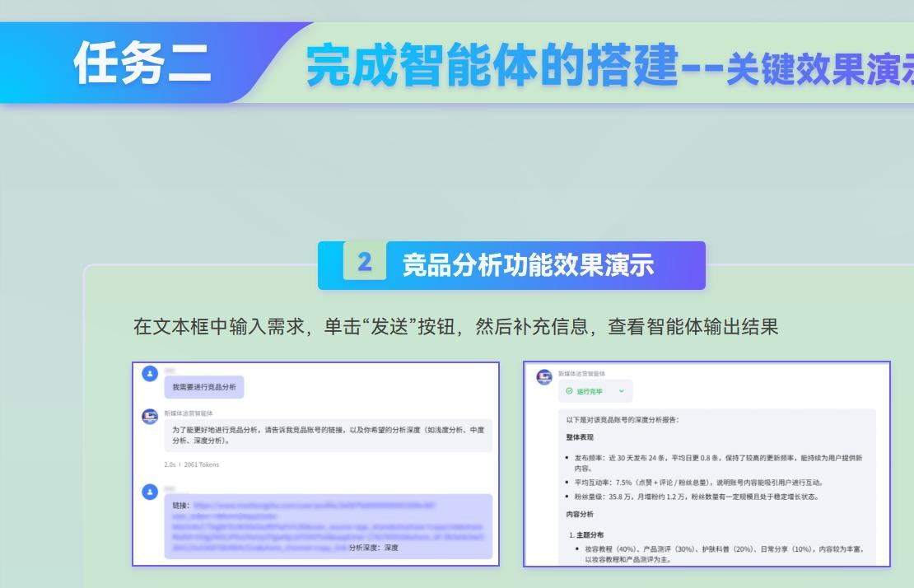
Task: Click the "整体表现" heading
Action: point(580,437)
